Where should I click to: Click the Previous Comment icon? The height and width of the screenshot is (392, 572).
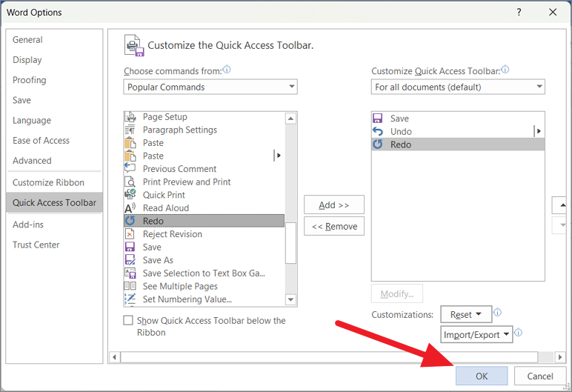pos(130,169)
